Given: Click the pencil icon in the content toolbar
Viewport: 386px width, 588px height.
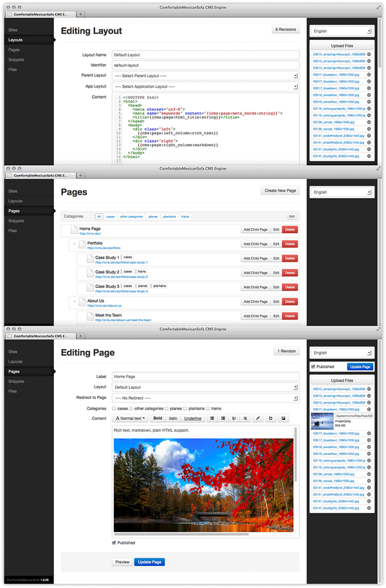Looking at the screenshot, I should click(257, 418).
